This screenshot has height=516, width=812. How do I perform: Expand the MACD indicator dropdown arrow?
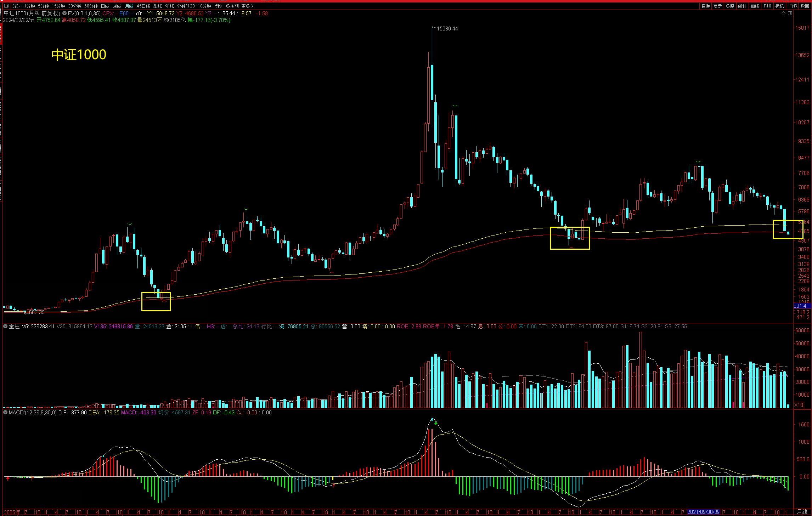coord(5,412)
